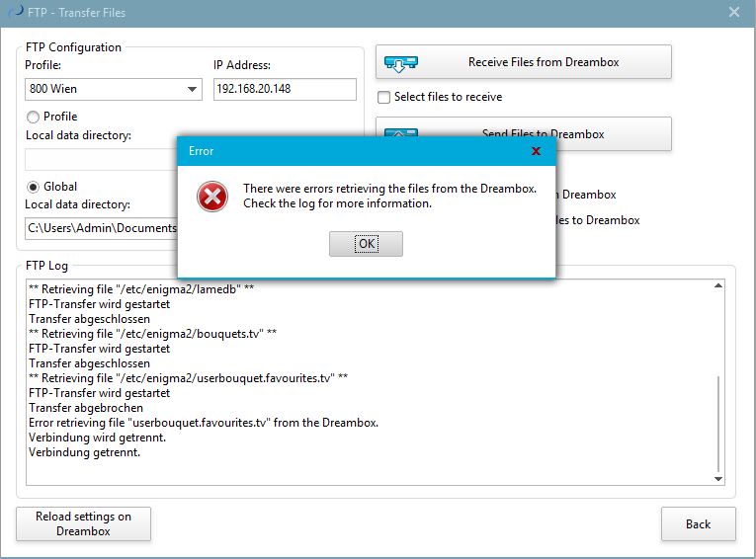This screenshot has width=756, height=559.
Task: Enable Select files to receive checkbox
Action: pos(384,97)
